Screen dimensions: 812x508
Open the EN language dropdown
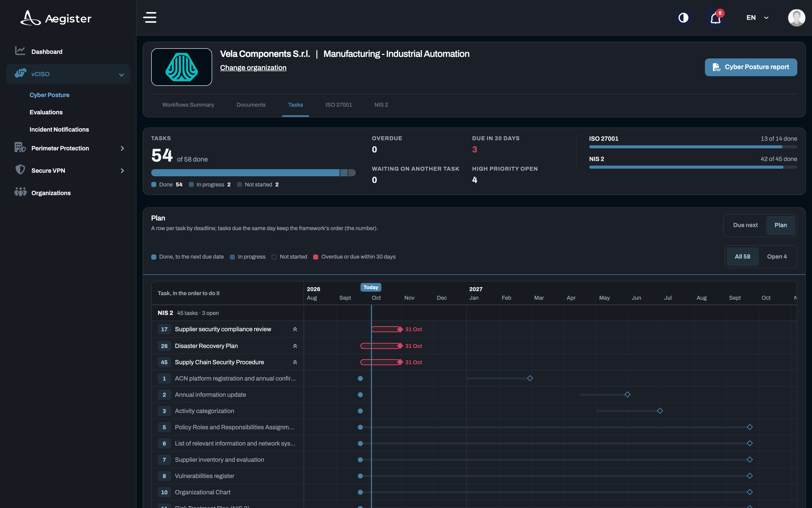757,18
